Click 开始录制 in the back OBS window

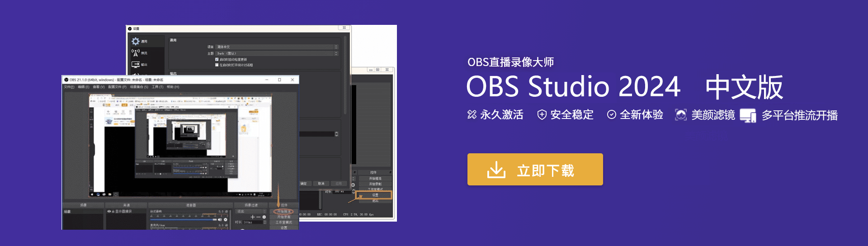(375, 184)
